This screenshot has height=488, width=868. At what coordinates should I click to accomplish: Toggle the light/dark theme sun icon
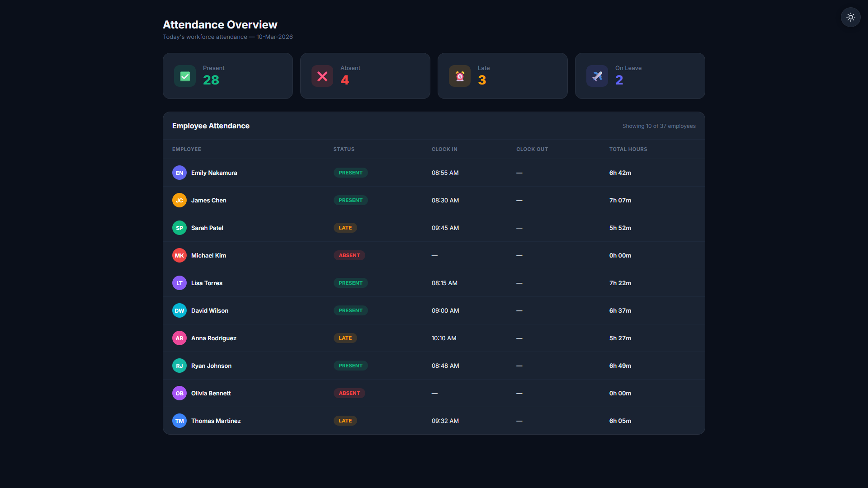coord(850,17)
